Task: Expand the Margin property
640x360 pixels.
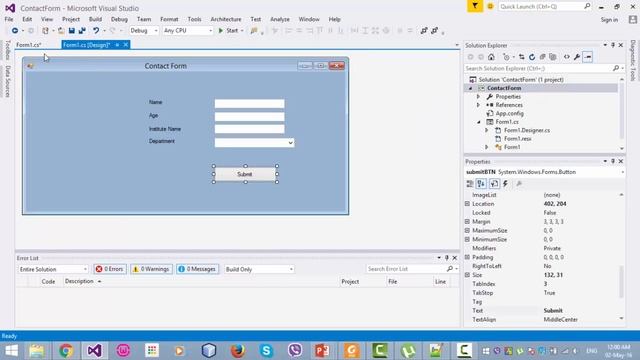Action: pos(467,222)
